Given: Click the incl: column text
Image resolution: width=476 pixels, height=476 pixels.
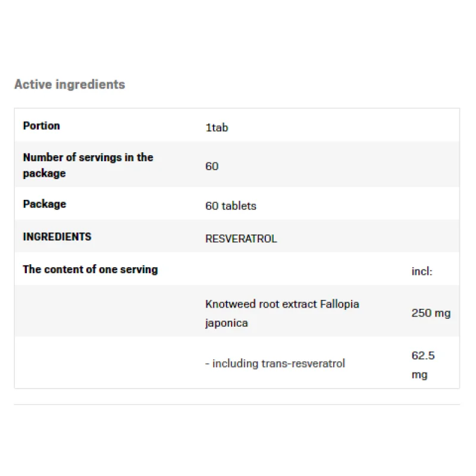Looking at the screenshot, I should tap(422, 271).
